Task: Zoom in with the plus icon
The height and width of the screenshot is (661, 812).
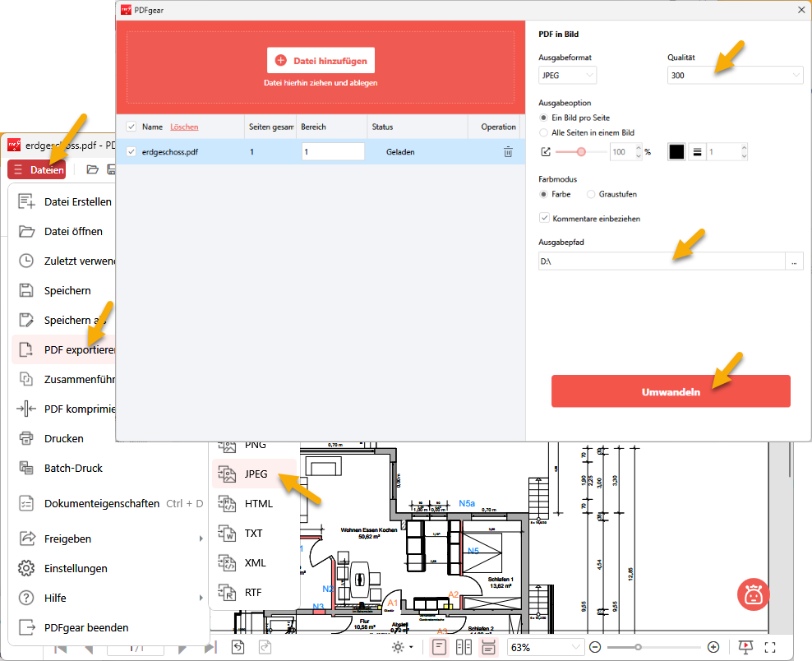Action: tap(713, 647)
